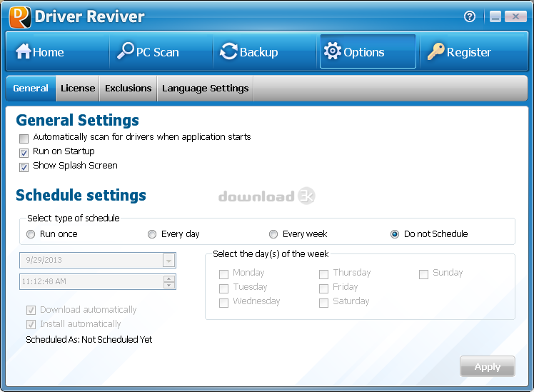Check the Saturday checkbox
534x392 pixels.
pyautogui.click(x=323, y=303)
